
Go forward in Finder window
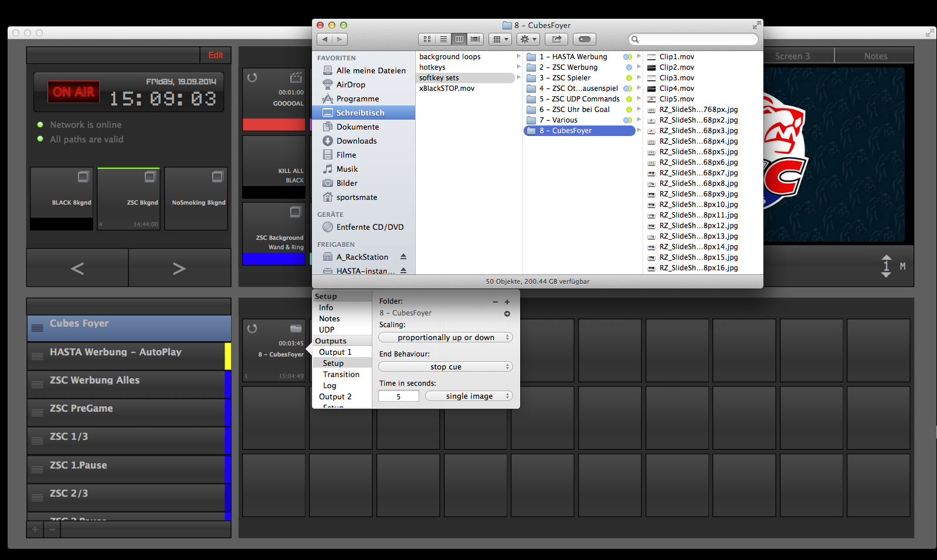click(x=340, y=39)
